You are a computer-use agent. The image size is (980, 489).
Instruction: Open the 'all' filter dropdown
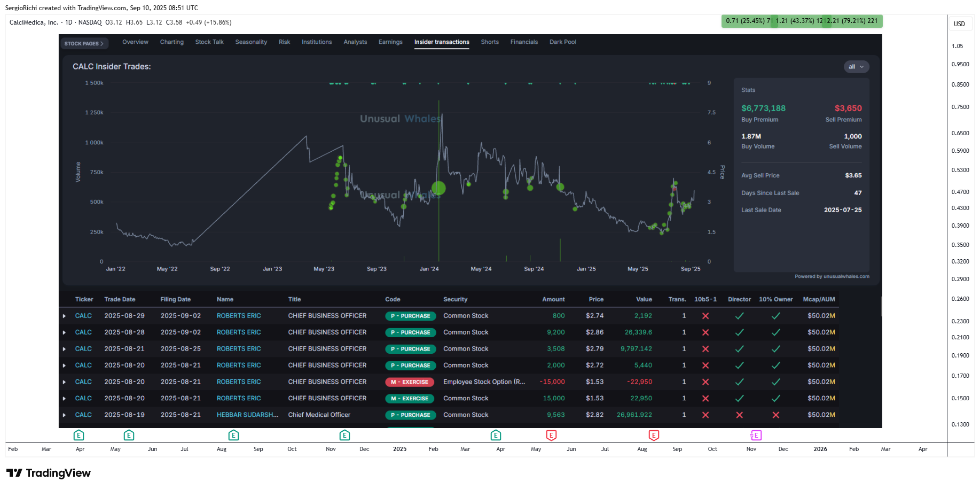[856, 67]
